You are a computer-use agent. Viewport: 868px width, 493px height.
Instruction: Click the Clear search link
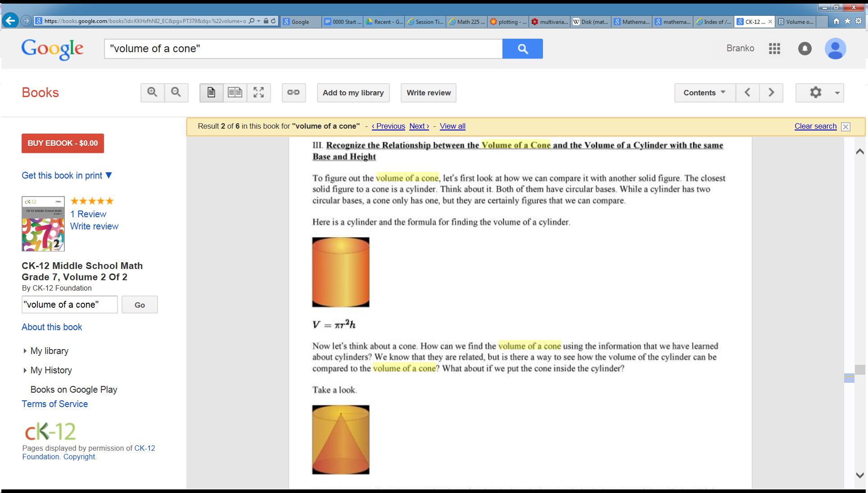[x=815, y=126]
